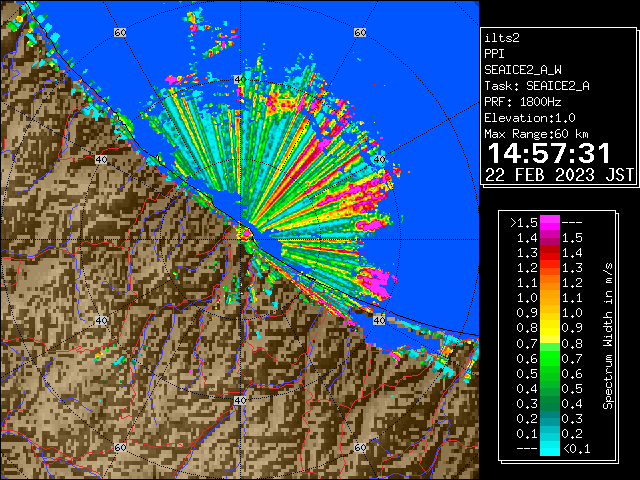Click the 'Spectrum Width in m/s' axis label
Screen dimensions: 640x480
608,336
